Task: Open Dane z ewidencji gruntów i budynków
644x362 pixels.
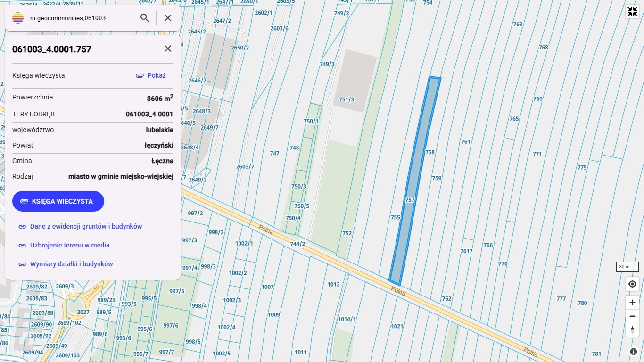Action: [85, 226]
